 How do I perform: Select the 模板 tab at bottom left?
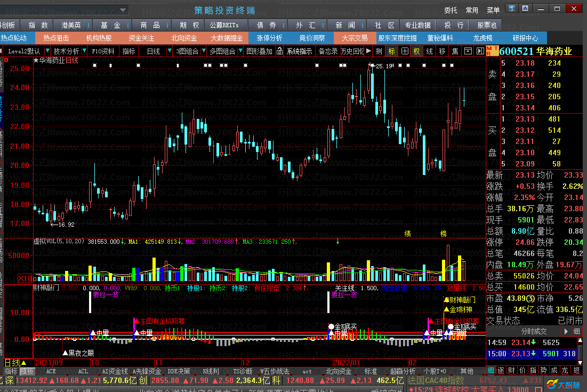pos(27,371)
